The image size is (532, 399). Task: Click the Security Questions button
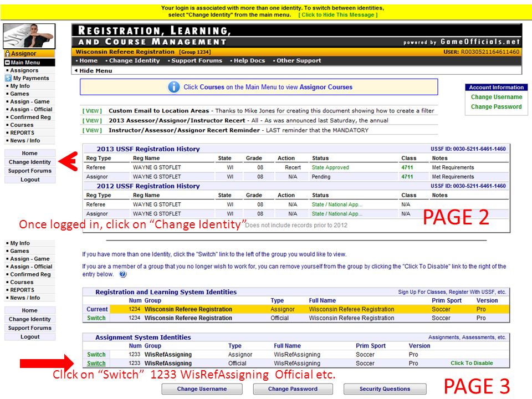385,389
